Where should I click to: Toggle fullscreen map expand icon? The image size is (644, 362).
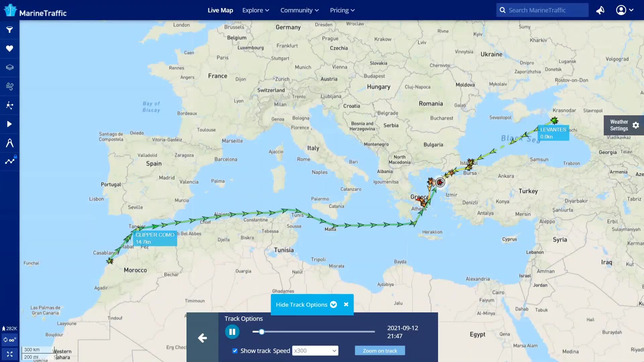pos(10,354)
